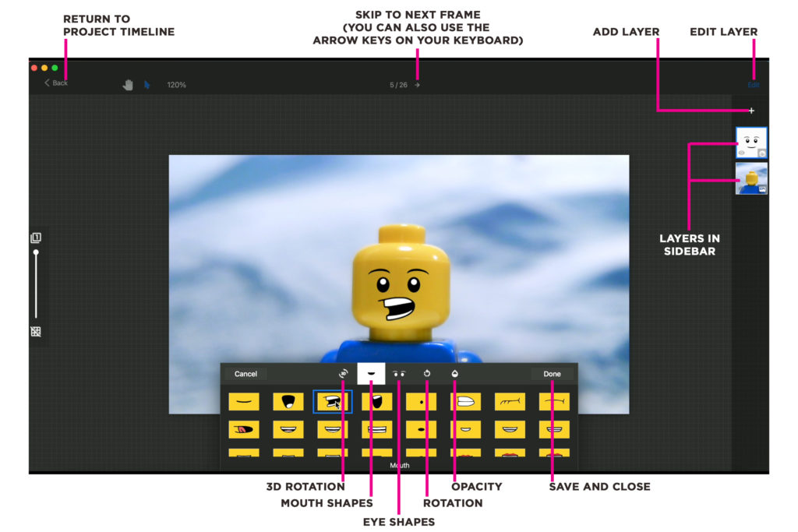Open the eye shapes panel

click(400, 374)
